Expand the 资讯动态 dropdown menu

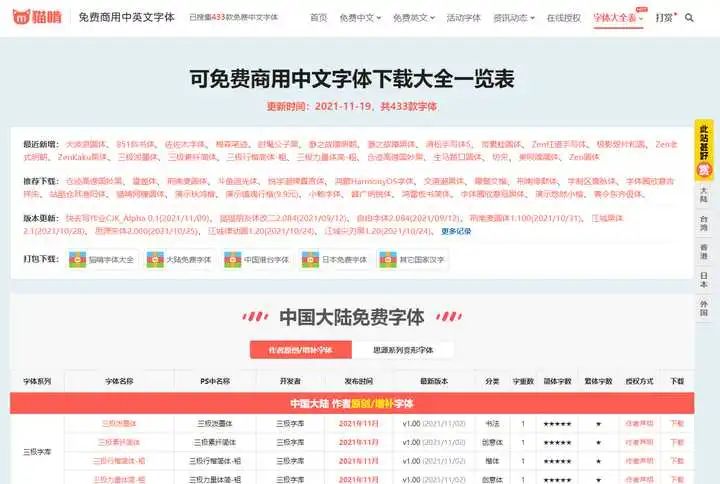click(514, 18)
